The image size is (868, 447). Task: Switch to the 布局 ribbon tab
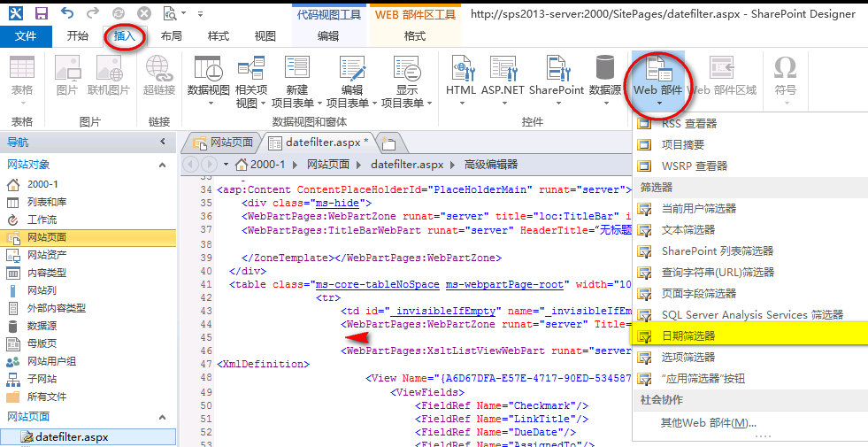click(171, 36)
